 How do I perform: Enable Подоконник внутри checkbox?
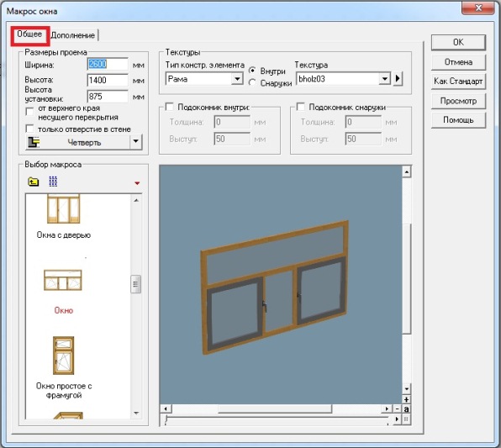169,107
